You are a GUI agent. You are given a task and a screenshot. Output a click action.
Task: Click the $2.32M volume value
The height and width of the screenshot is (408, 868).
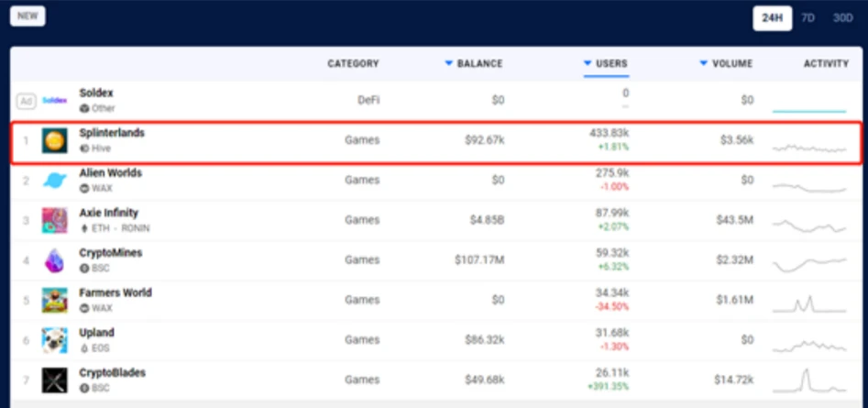(x=734, y=259)
